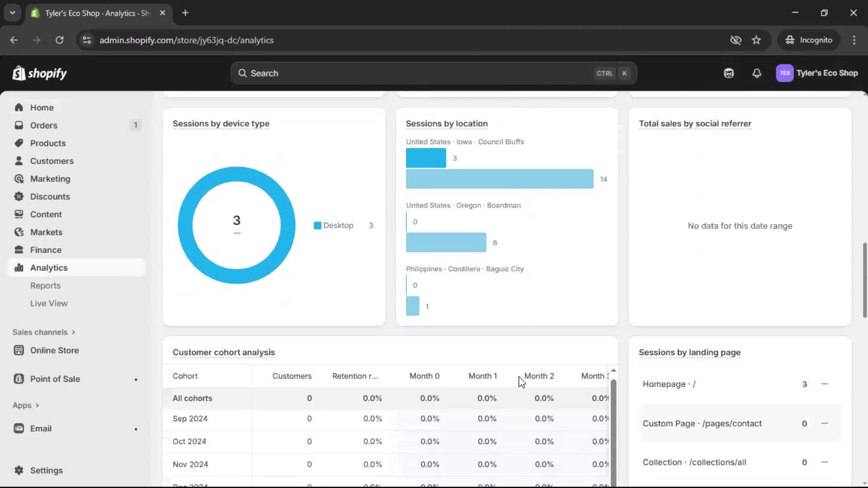
Task: Click the Home icon in sidebar
Action: 19,108
